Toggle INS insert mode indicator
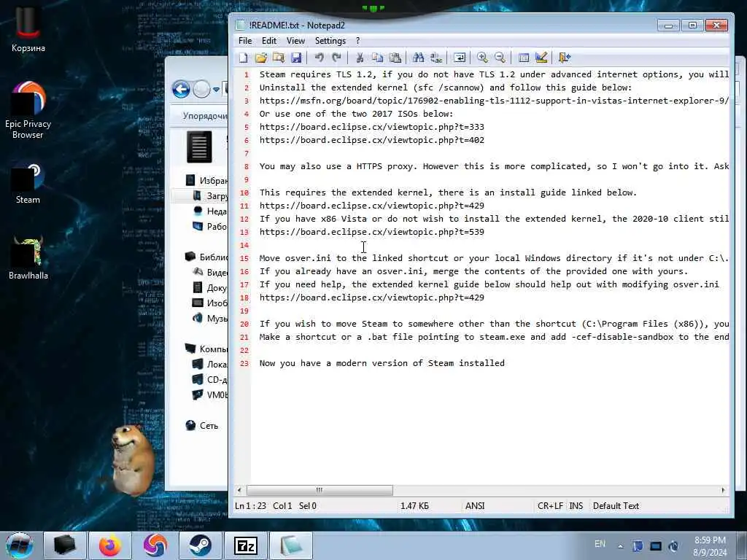Screen dimensions: 747x560 tap(576, 506)
